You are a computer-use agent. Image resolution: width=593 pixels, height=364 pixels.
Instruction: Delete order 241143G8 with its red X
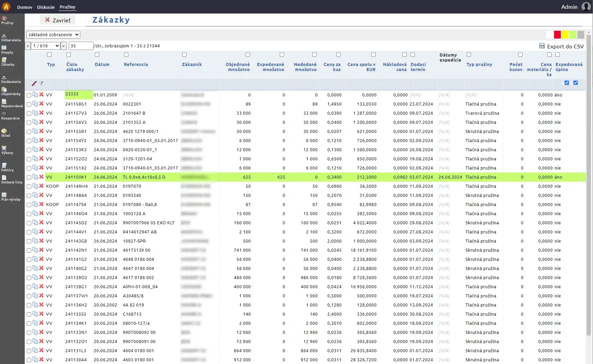pos(41,241)
